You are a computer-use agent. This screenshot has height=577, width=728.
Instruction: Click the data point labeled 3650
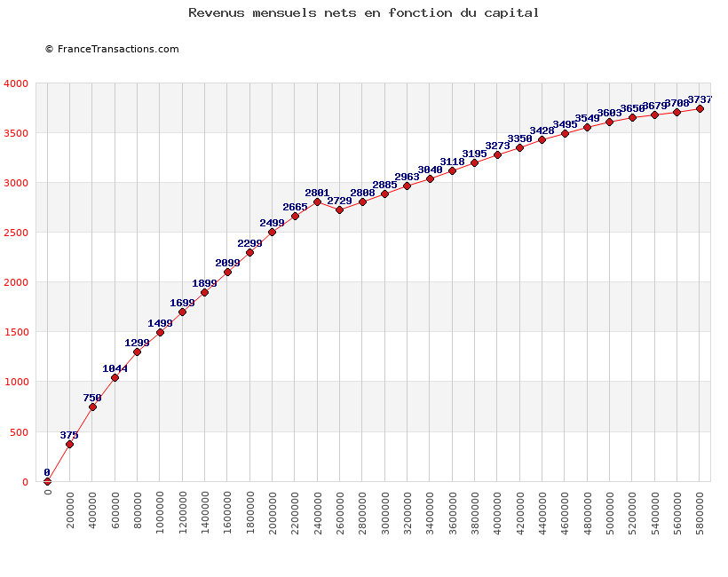tap(632, 118)
